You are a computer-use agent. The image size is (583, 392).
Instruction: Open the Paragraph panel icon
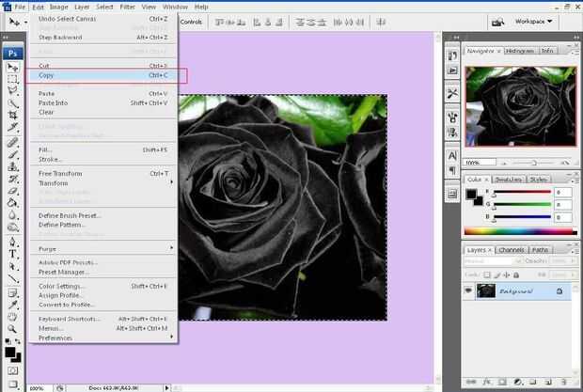452,170
